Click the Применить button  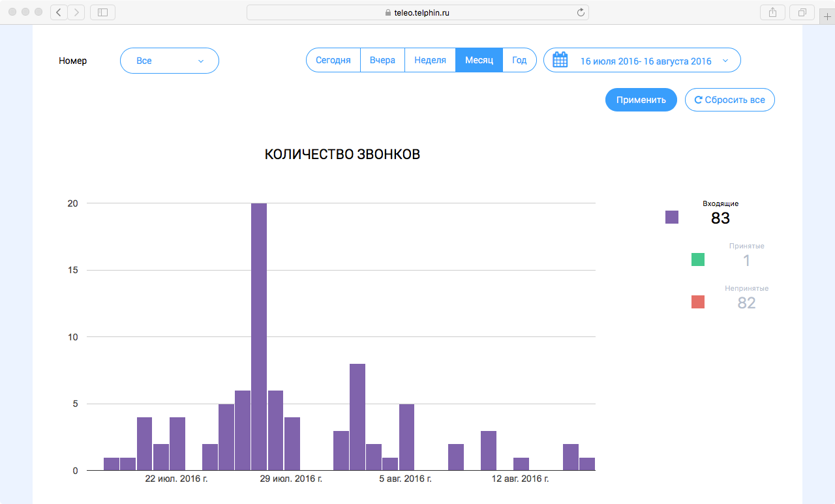tap(641, 100)
